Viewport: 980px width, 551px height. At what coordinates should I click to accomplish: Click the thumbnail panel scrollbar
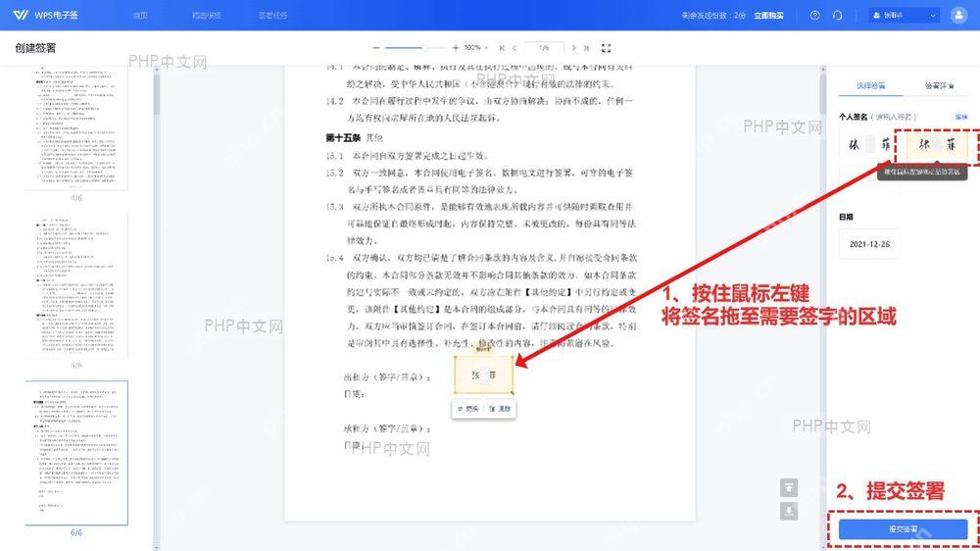pyautogui.click(x=156, y=94)
